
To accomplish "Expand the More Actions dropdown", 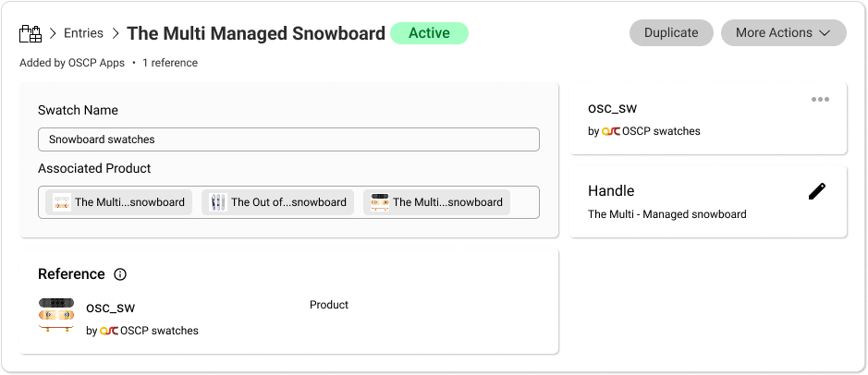I will pos(783,33).
